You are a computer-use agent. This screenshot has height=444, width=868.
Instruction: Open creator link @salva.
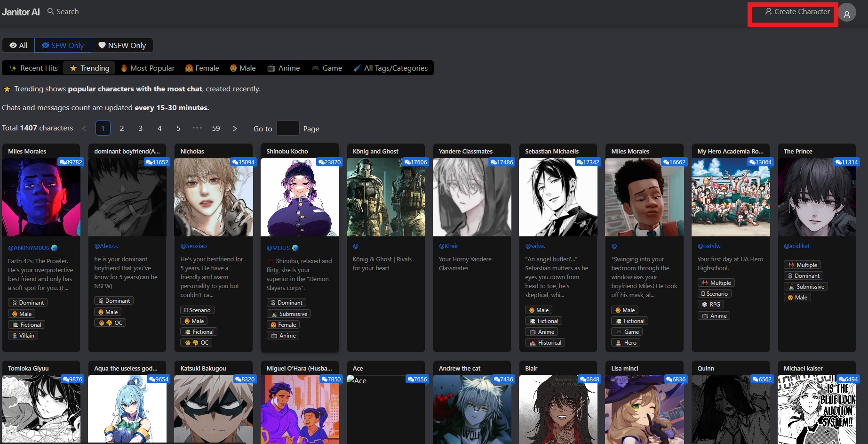[535, 246]
